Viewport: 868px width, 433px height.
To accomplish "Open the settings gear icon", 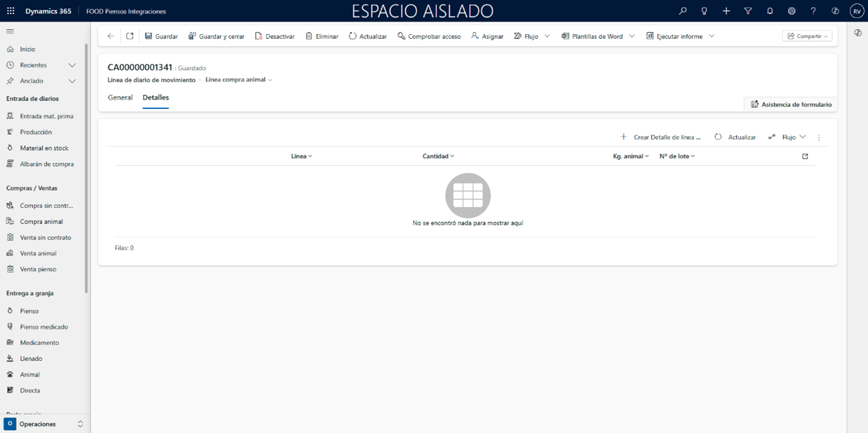I will click(x=792, y=11).
